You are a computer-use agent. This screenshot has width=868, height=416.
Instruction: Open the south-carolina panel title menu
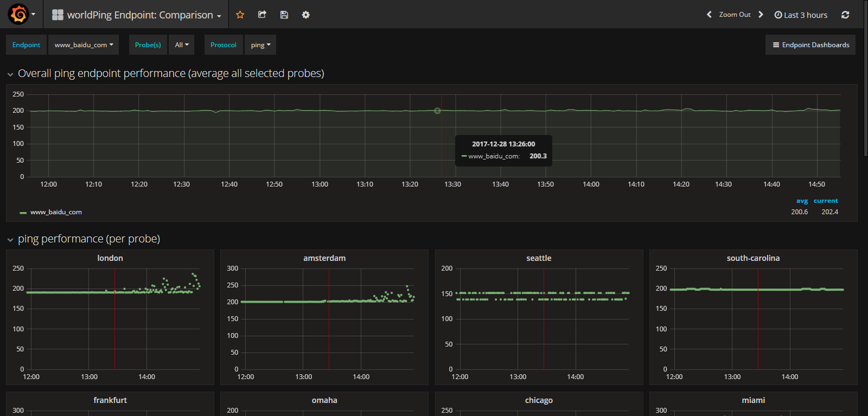coord(753,258)
